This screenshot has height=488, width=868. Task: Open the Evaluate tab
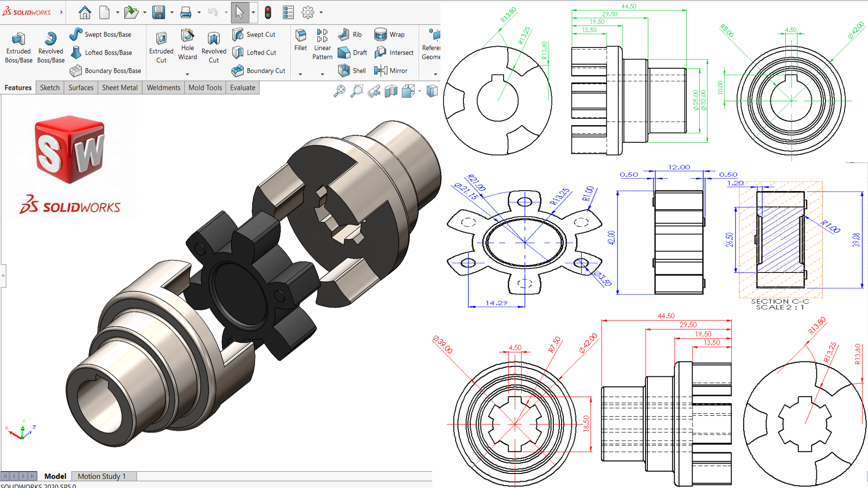(x=242, y=88)
